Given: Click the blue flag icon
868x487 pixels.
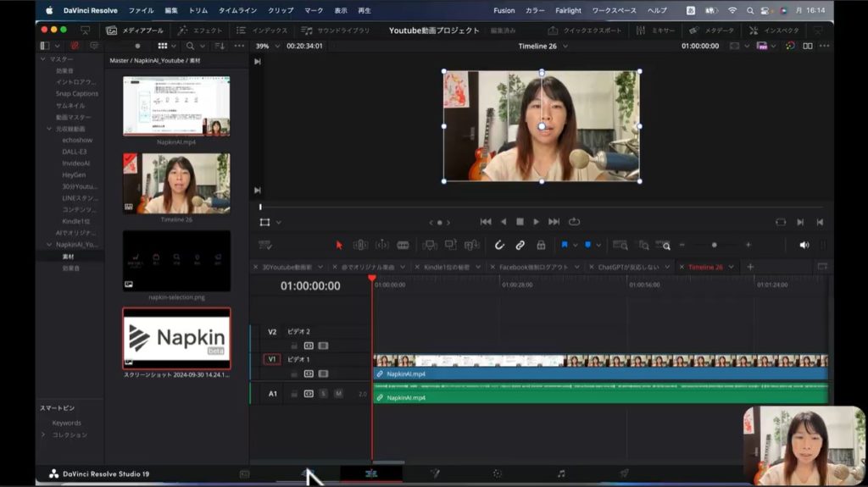Looking at the screenshot, I should (x=565, y=245).
